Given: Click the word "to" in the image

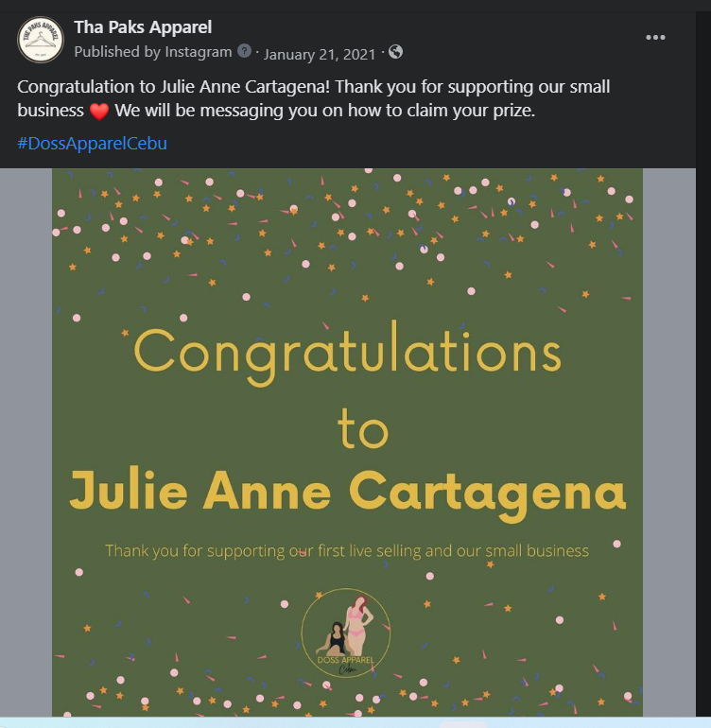Looking at the screenshot, I should coord(363,431).
